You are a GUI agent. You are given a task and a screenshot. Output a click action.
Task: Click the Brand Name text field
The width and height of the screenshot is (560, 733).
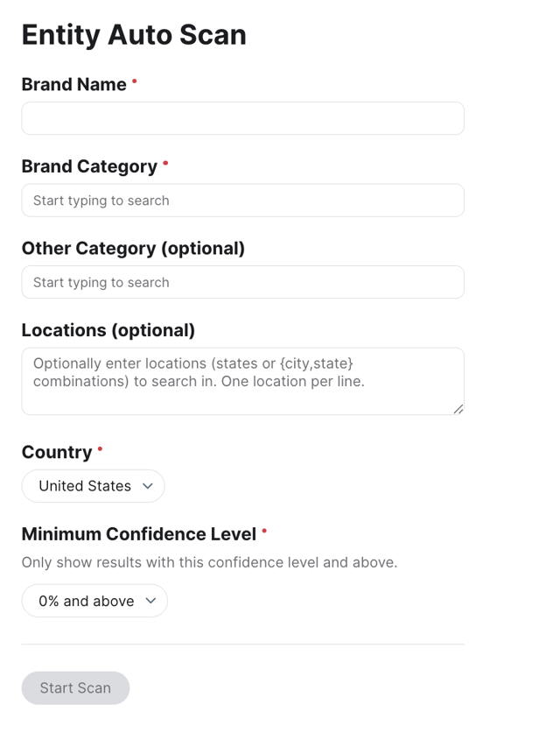[242, 118]
